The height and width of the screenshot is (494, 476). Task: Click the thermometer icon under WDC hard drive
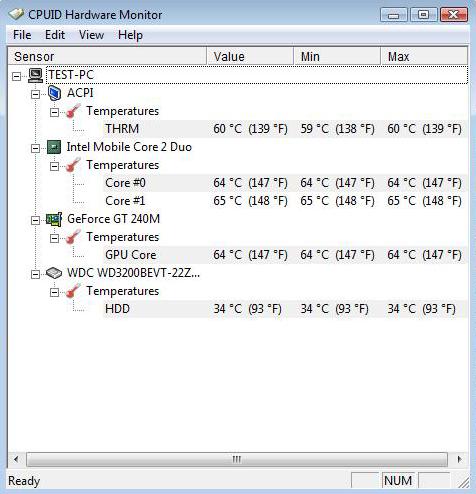(73, 291)
